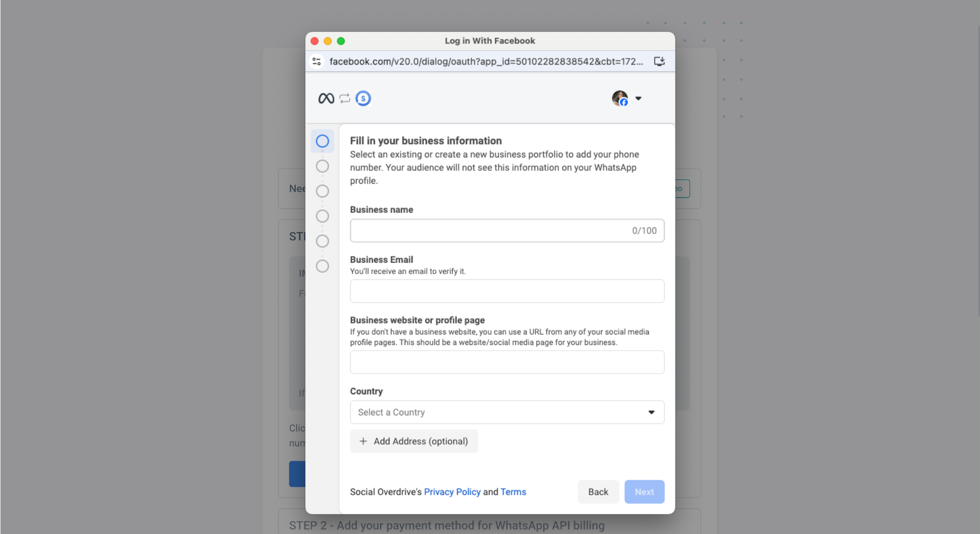Click the 0/100 character counter
This screenshot has width=980, height=534.
(644, 231)
